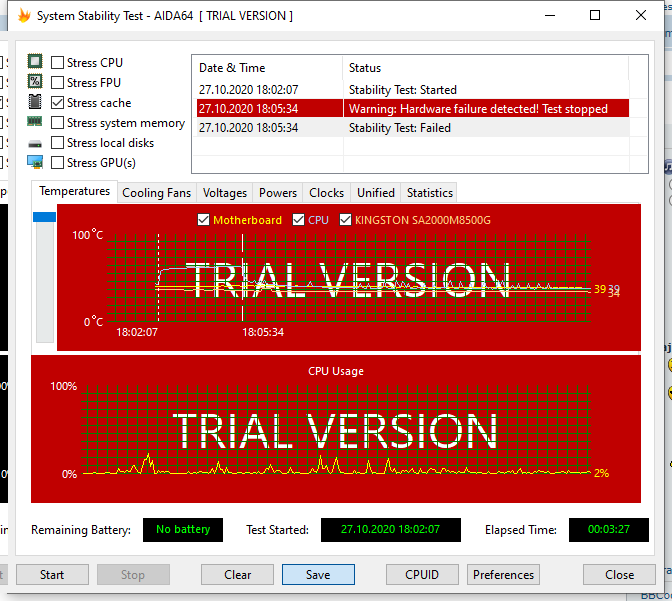Click the 'No battery' remaining battery value
This screenshot has width=672, height=601.
point(183,530)
